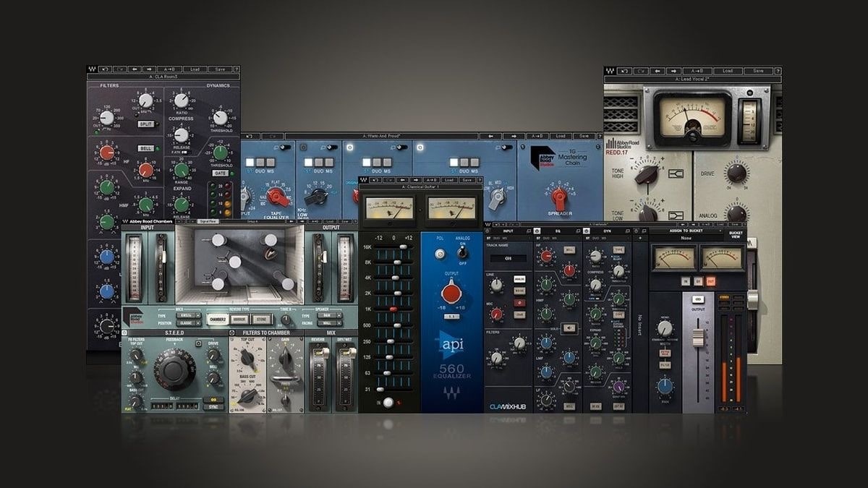Open the Assign To Bucket dropdown showing None
Image resolution: width=868 pixels, height=488 pixels.
point(687,238)
